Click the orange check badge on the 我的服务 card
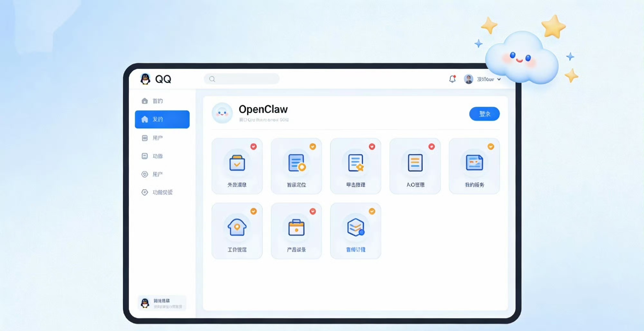644x331 pixels. pyautogui.click(x=491, y=147)
